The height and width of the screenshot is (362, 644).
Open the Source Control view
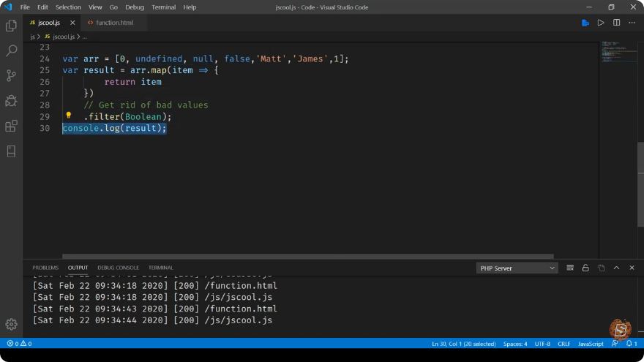point(11,75)
